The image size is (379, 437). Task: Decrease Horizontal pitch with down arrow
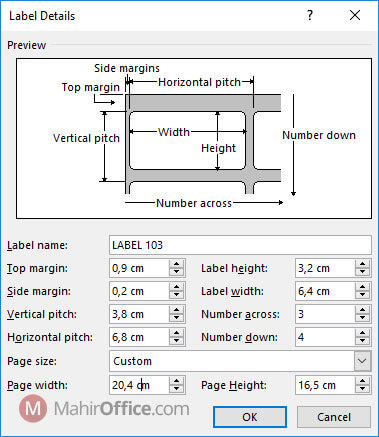coord(176,341)
